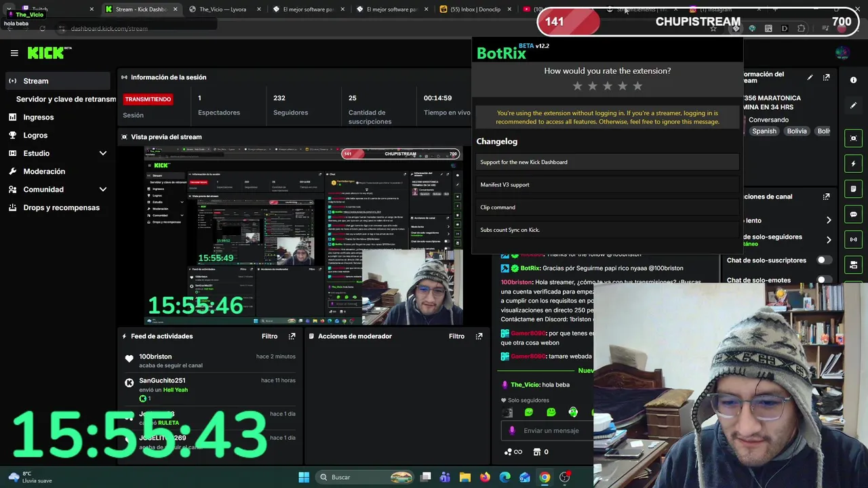Click the BotRix logo in extension popup

(x=502, y=53)
